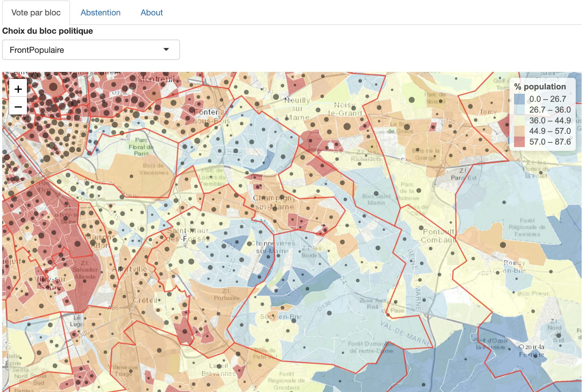The width and height of the screenshot is (583, 392).
Task: Open the FrontPopulaire bloc dropdown
Action: click(91, 50)
